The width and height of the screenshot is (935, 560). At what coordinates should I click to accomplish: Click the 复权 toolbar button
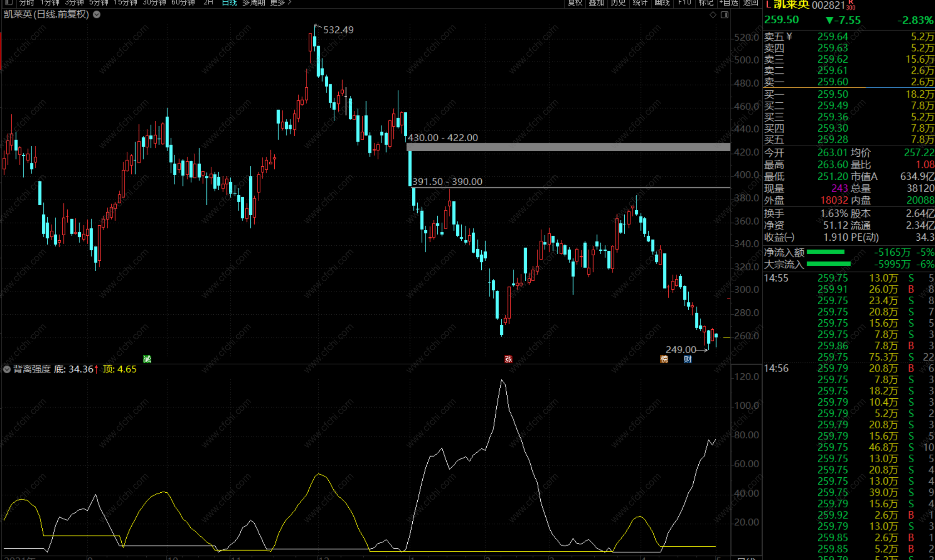point(575,3)
